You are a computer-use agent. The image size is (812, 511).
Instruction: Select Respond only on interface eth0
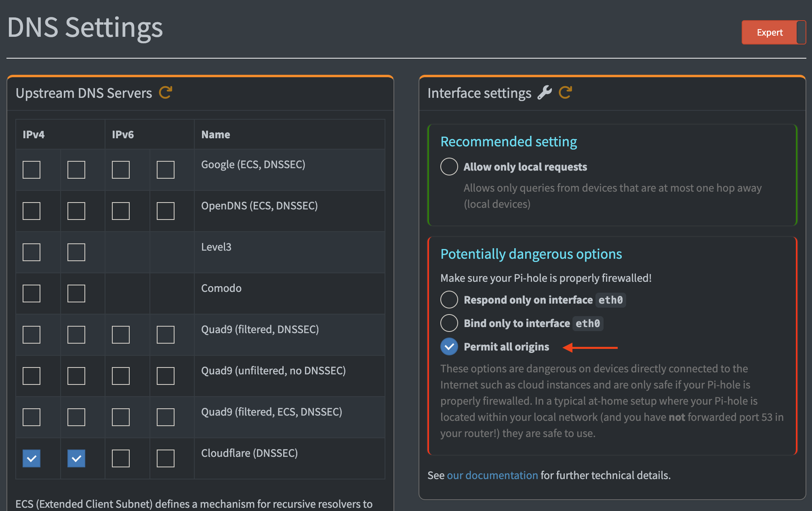tap(449, 300)
